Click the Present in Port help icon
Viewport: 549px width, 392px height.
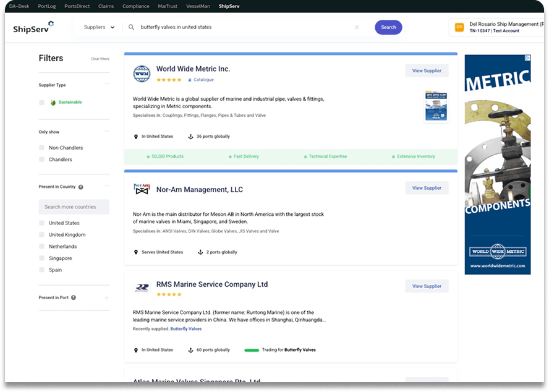(74, 298)
